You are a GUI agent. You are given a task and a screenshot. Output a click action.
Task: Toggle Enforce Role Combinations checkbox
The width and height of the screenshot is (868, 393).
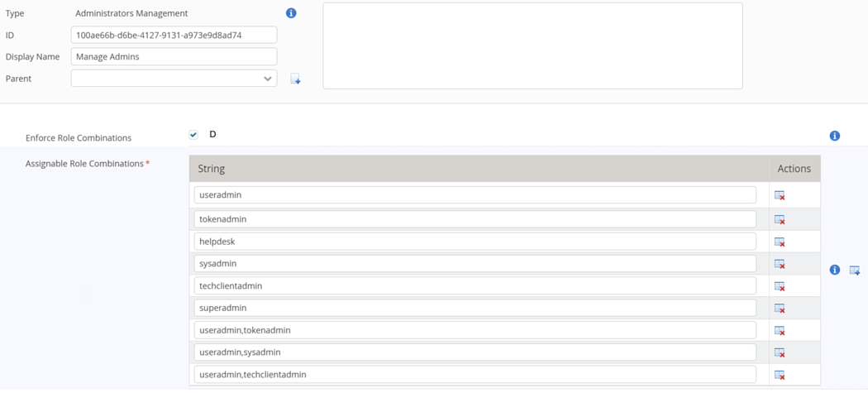coord(193,135)
